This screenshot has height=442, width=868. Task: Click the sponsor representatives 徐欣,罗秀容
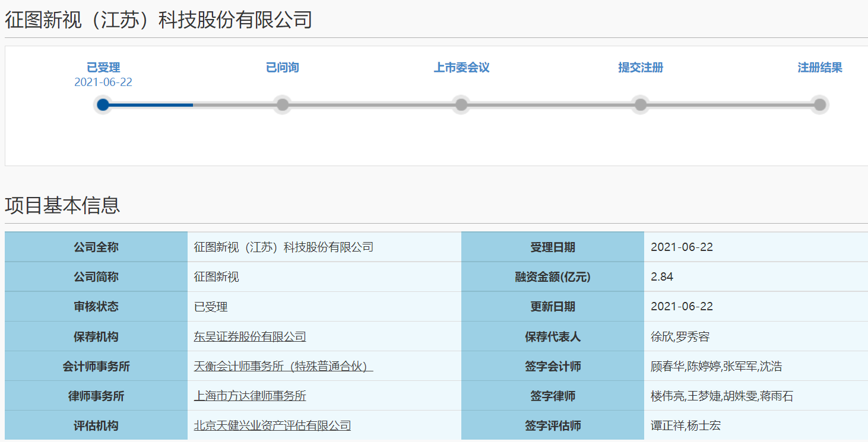[680, 337]
